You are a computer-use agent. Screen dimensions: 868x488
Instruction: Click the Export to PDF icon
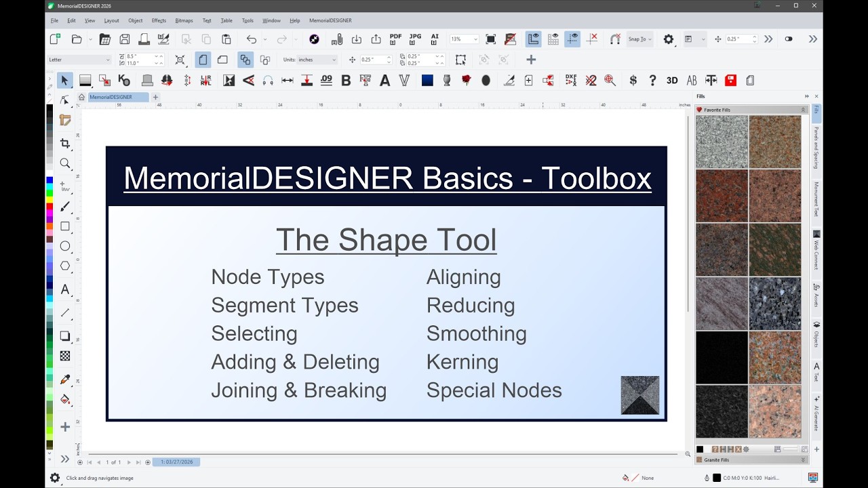[x=395, y=39]
